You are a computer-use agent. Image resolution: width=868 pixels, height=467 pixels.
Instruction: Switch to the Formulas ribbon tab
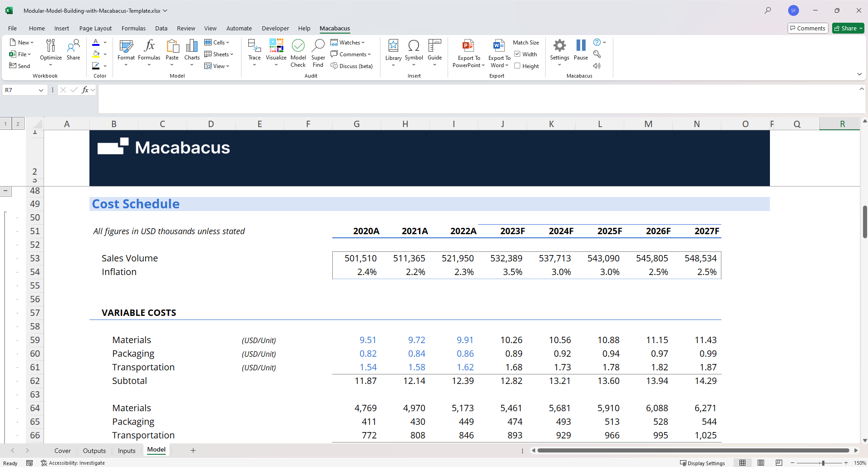coord(133,28)
